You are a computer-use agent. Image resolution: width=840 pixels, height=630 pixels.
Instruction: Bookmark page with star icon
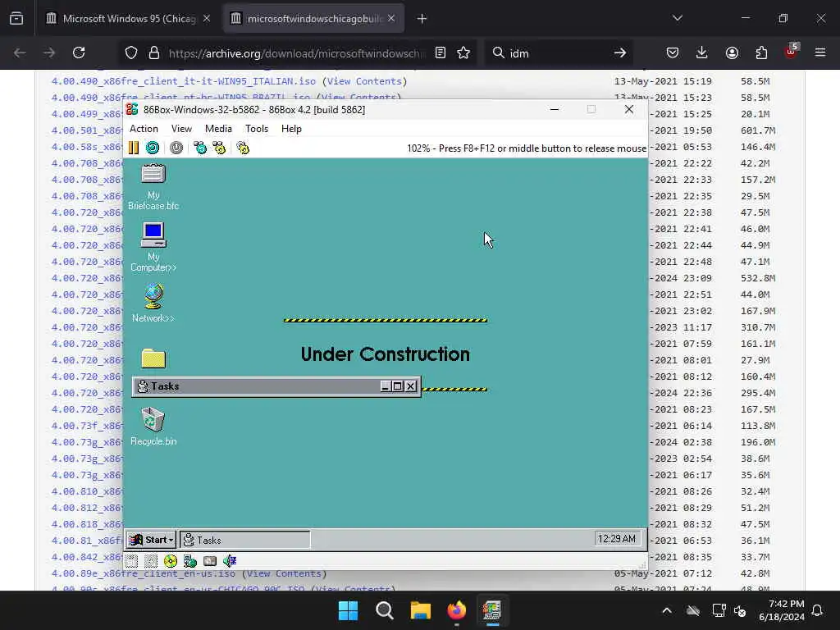[463, 52]
